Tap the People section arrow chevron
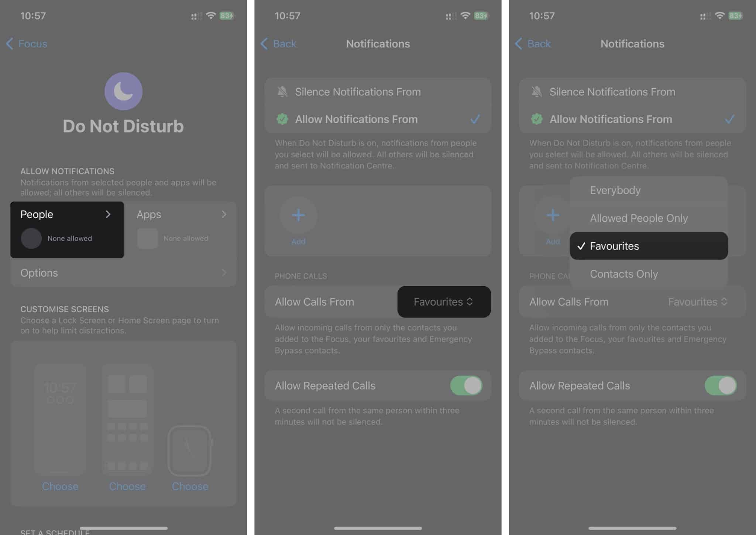Image resolution: width=756 pixels, height=535 pixels. coord(109,214)
